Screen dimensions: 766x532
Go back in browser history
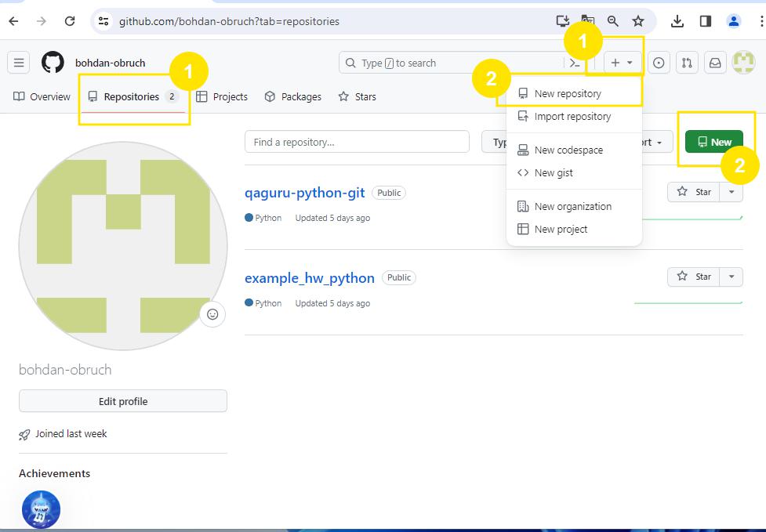pyautogui.click(x=14, y=21)
